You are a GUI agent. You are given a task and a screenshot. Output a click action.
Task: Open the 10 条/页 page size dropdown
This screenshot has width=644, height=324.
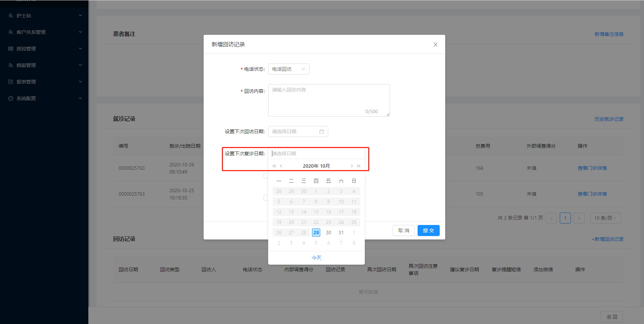[605, 218]
